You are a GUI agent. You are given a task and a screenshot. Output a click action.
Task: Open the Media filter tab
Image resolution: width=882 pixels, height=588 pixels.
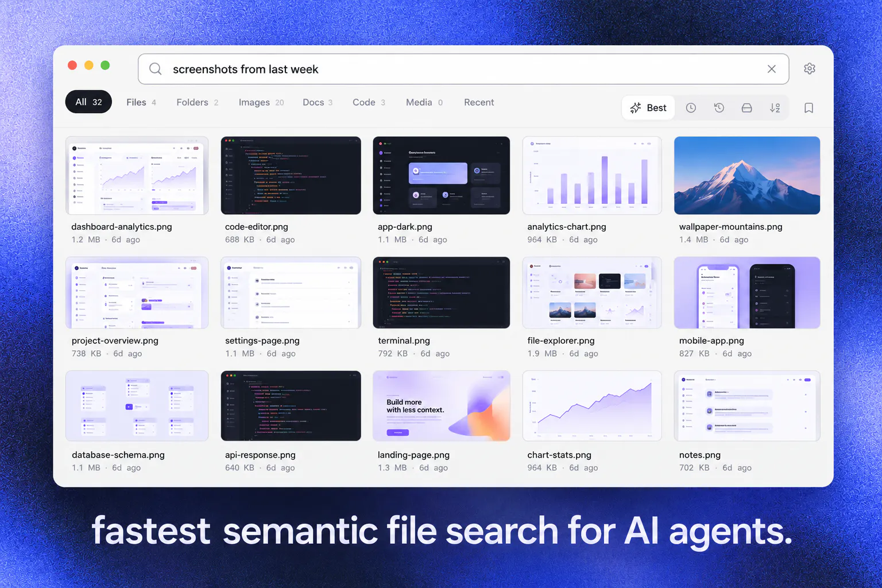pos(424,102)
